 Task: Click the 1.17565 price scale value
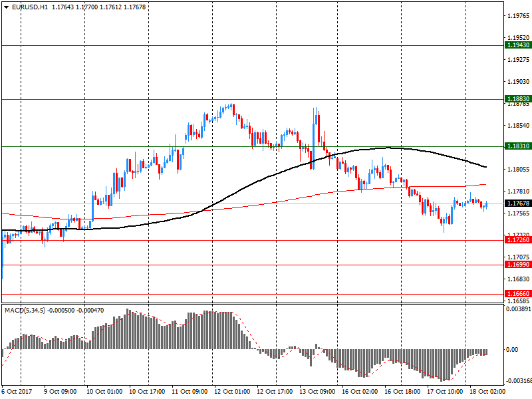[519, 213]
